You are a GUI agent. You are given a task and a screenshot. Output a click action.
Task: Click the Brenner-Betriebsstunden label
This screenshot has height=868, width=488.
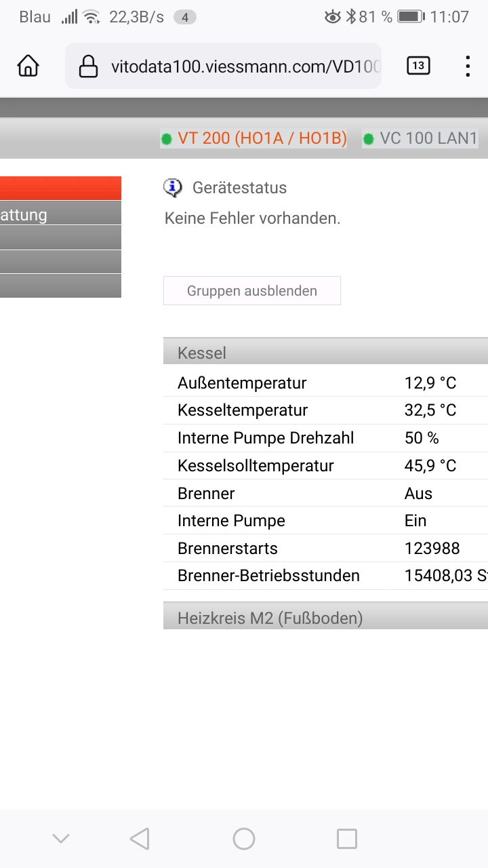point(268,576)
